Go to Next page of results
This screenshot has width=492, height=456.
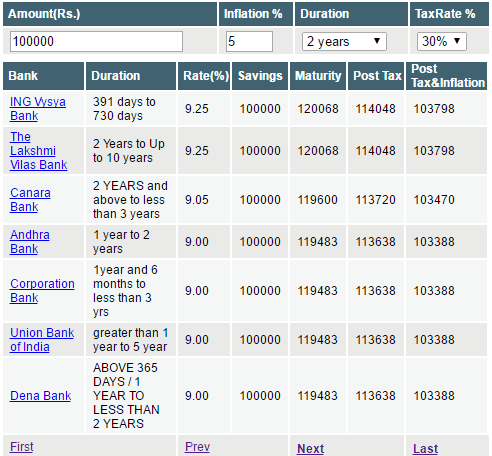click(310, 449)
